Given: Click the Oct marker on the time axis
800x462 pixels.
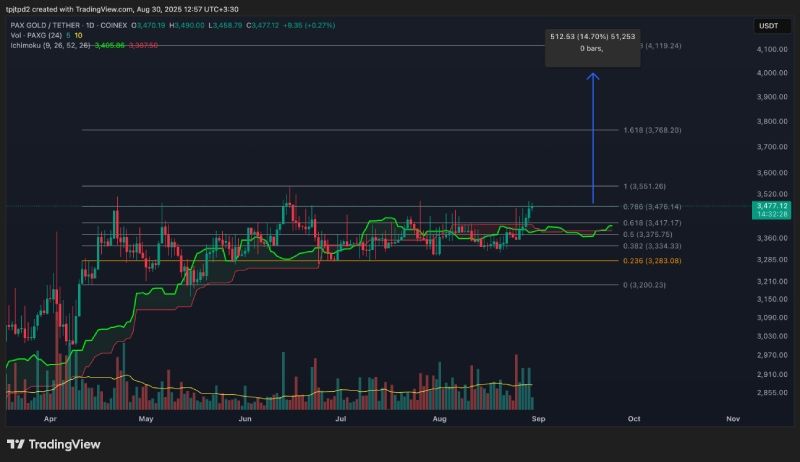Looking at the screenshot, I should tap(634, 419).
